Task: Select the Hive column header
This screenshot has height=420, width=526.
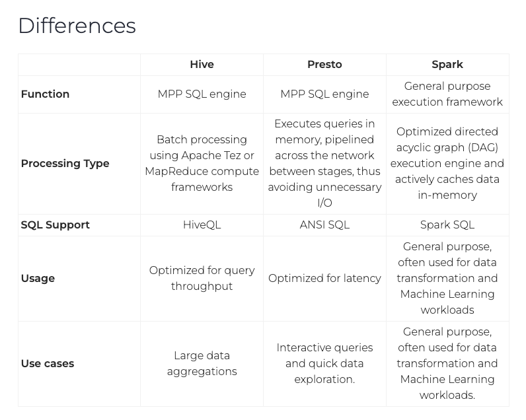Action: pyautogui.click(x=202, y=64)
